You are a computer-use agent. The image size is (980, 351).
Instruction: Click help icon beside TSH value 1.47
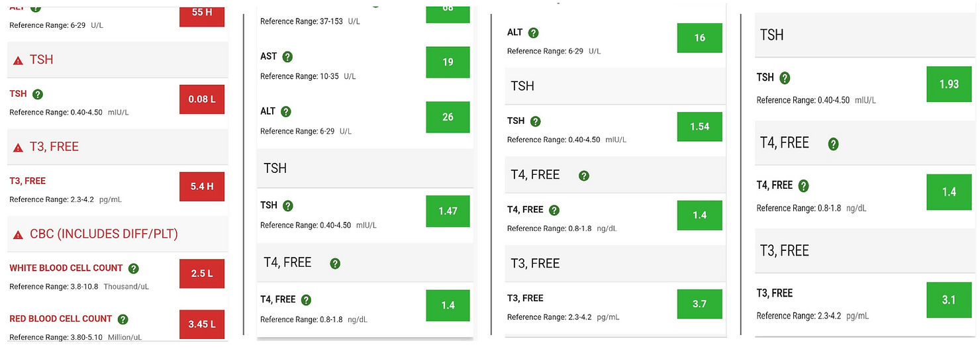coord(287,206)
